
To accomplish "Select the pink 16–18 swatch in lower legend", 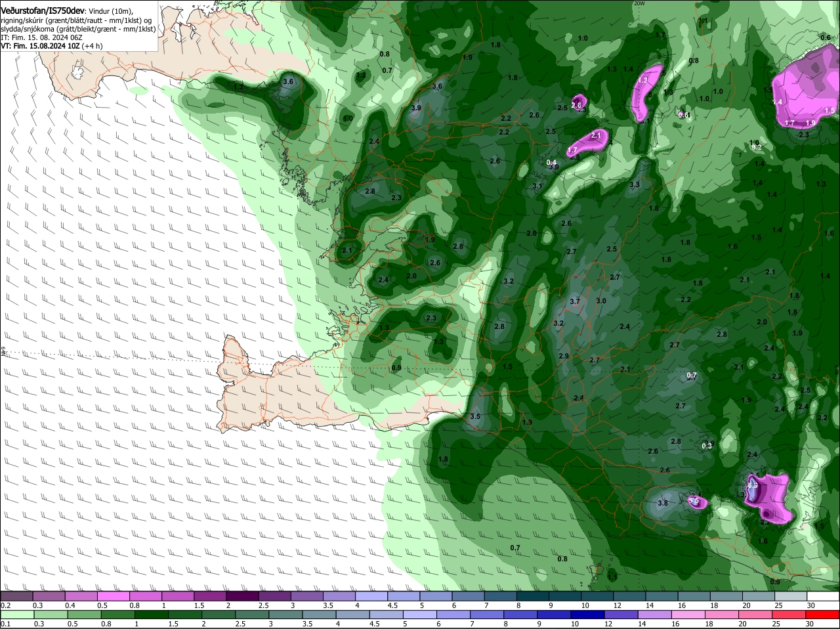I will coord(688,615).
